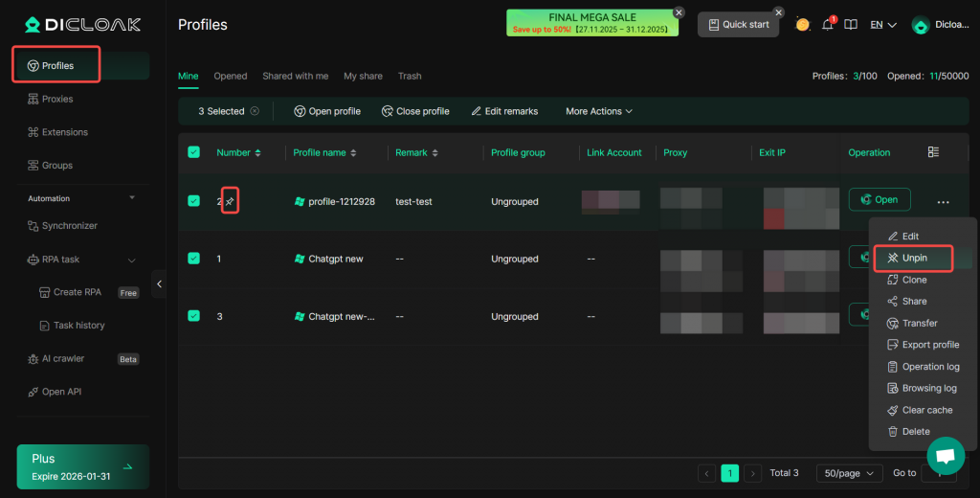Click the pin icon beside profile number 2

pos(230,201)
